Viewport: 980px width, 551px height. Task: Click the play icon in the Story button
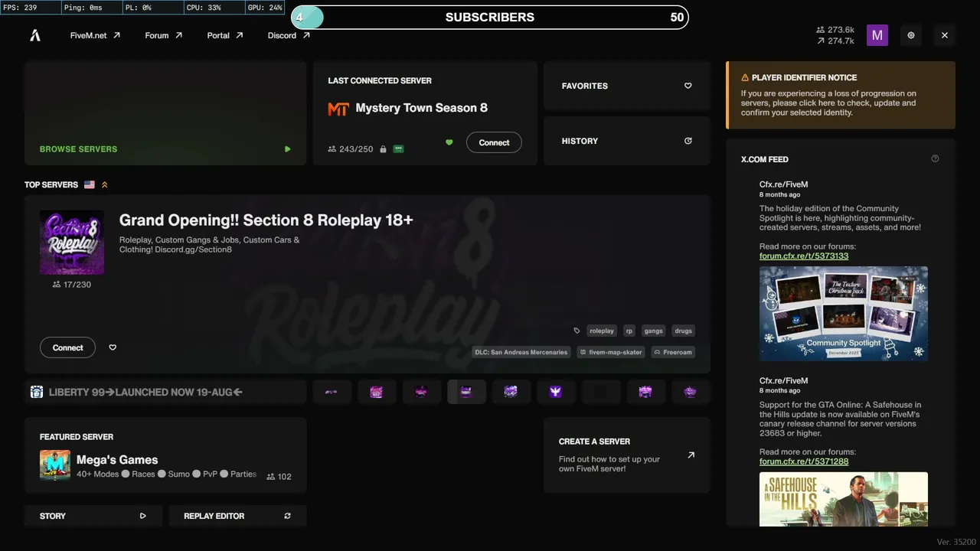click(142, 516)
